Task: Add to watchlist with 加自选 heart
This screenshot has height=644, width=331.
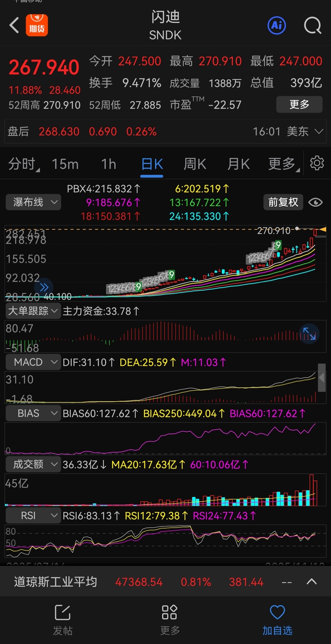Action: click(277, 620)
